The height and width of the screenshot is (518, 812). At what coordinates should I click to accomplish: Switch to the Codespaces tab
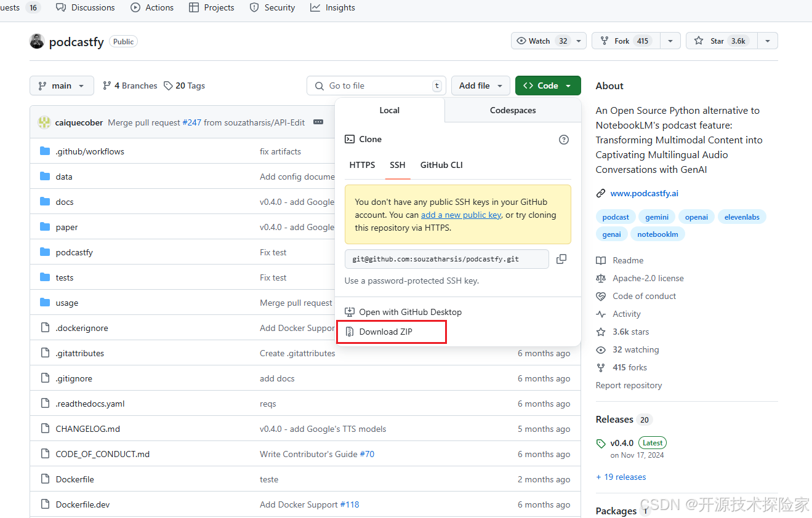click(512, 110)
